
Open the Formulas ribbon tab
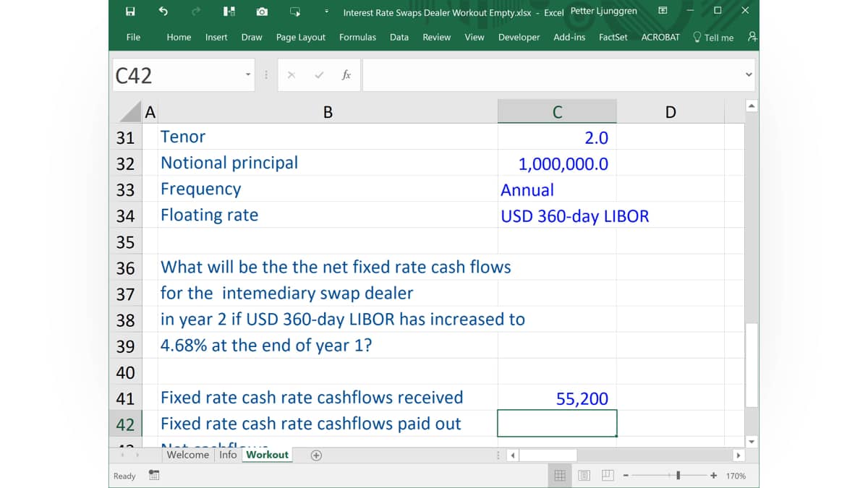(357, 37)
